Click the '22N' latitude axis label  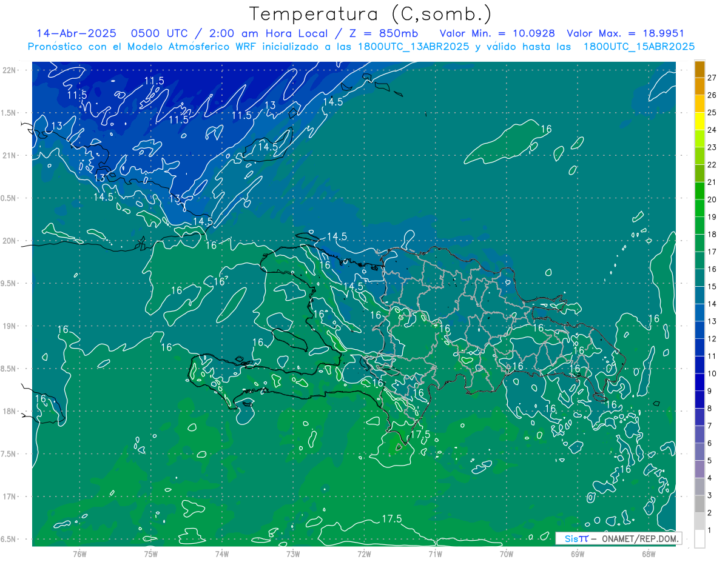[10, 70]
